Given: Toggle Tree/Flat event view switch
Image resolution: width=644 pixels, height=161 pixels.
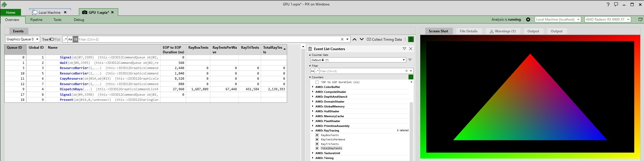Looking at the screenshot, I should (52, 40).
